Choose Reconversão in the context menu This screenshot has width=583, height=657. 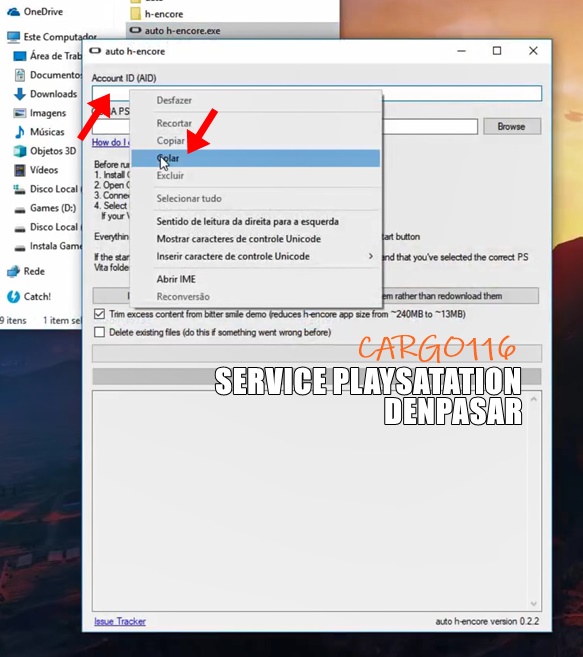[256, 297]
